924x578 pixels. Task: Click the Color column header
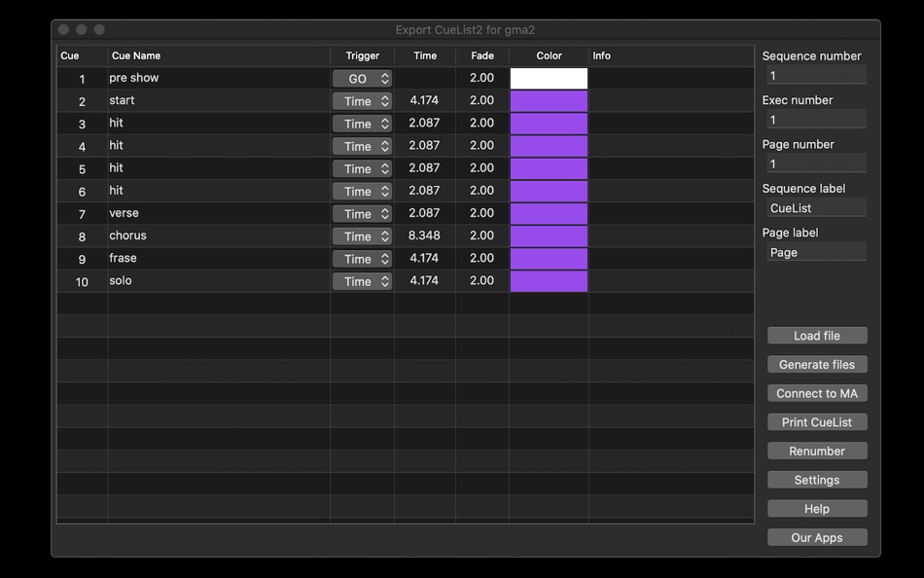[549, 55]
